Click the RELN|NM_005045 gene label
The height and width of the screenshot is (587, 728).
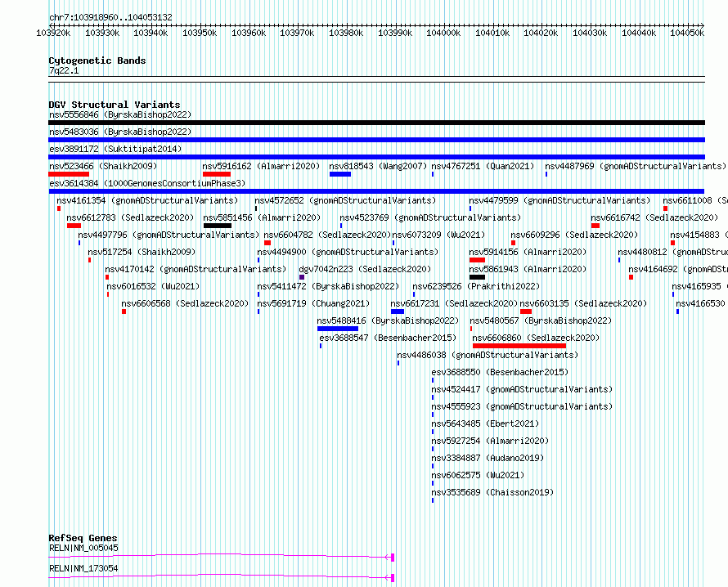point(83,548)
